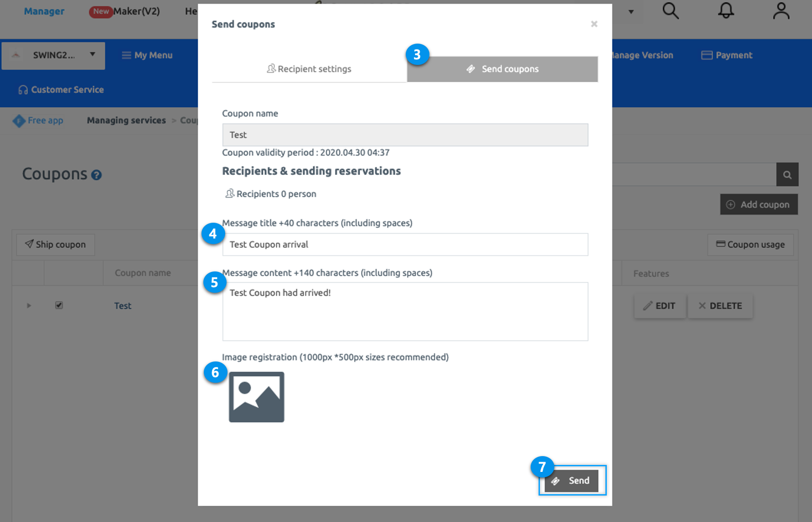The width and height of the screenshot is (812, 522).
Task: Open notifications bell icon
Action: (x=726, y=11)
